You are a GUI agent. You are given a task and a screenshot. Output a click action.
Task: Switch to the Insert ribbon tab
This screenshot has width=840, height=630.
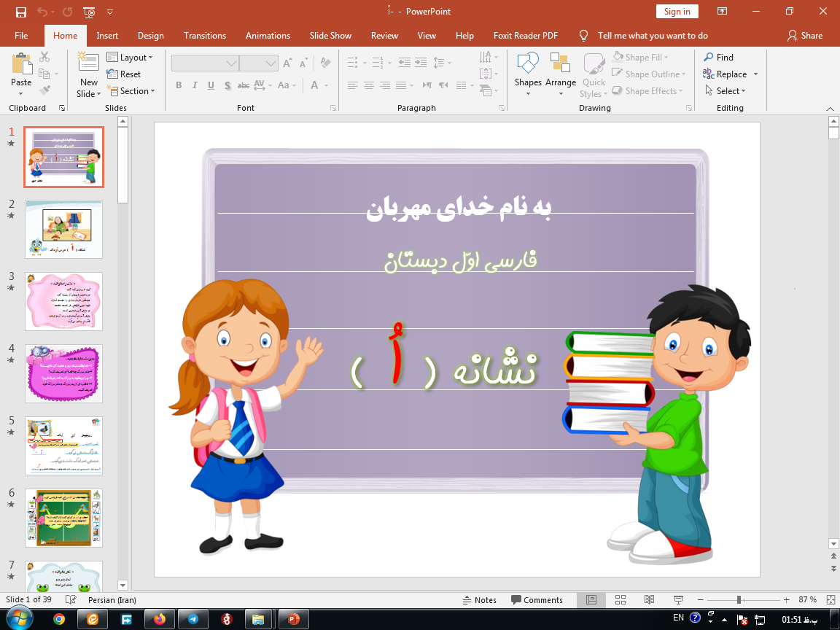pos(107,35)
